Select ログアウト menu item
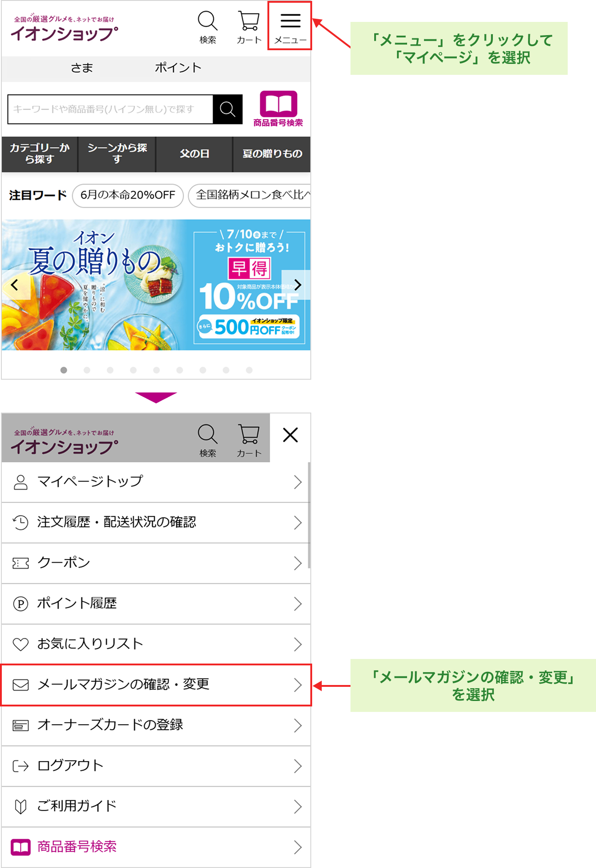The image size is (596, 868). [156, 766]
